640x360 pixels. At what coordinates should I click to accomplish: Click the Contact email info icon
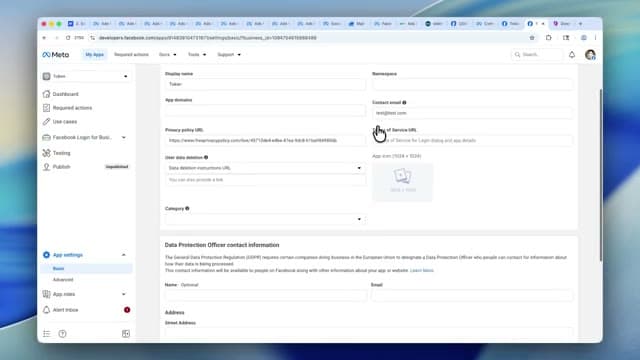[404, 102]
